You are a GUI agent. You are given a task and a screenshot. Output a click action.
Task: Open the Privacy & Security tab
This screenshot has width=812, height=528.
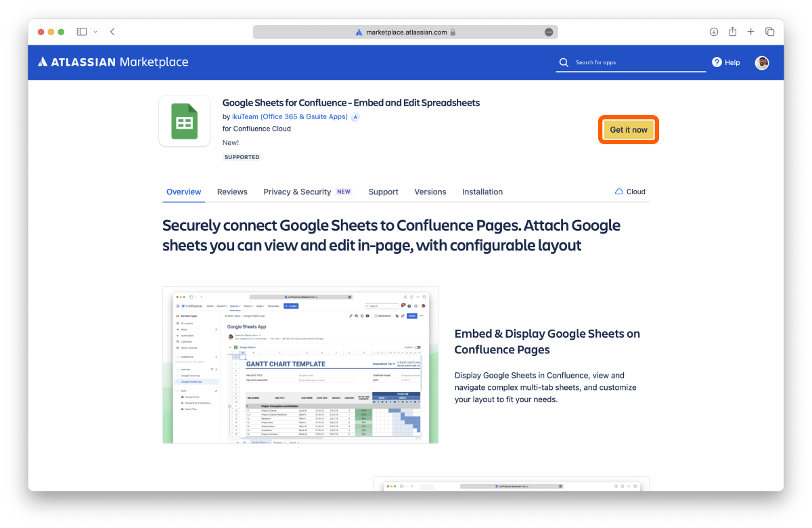[297, 192]
